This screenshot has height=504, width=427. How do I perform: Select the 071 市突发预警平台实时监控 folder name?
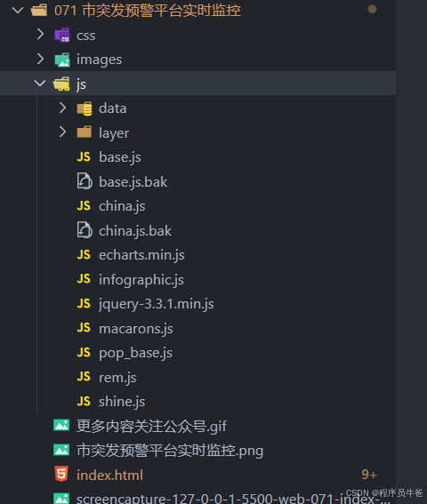(148, 11)
